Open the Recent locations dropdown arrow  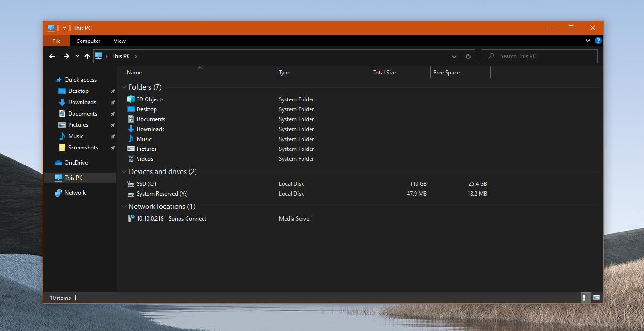click(77, 56)
